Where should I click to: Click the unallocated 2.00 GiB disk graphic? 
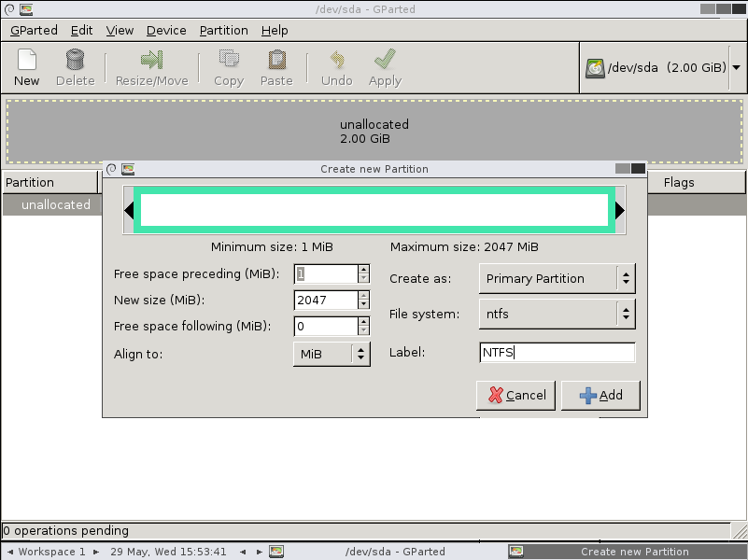[x=374, y=132]
